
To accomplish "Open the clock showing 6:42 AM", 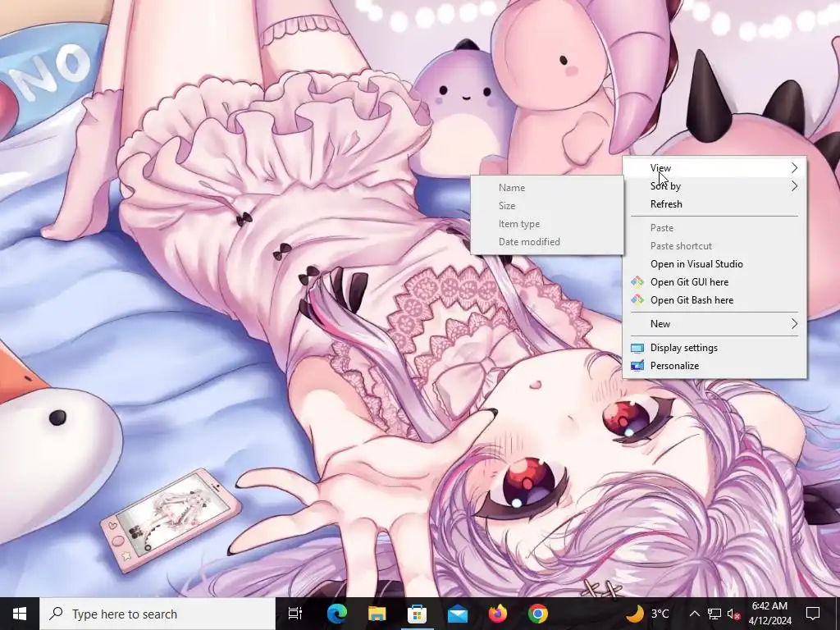I will coord(769,614).
